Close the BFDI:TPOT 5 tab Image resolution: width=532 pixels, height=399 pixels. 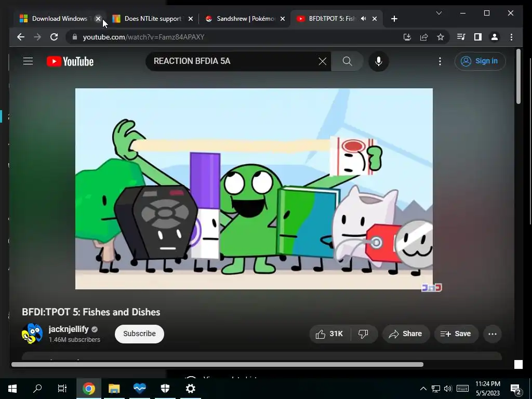(375, 19)
